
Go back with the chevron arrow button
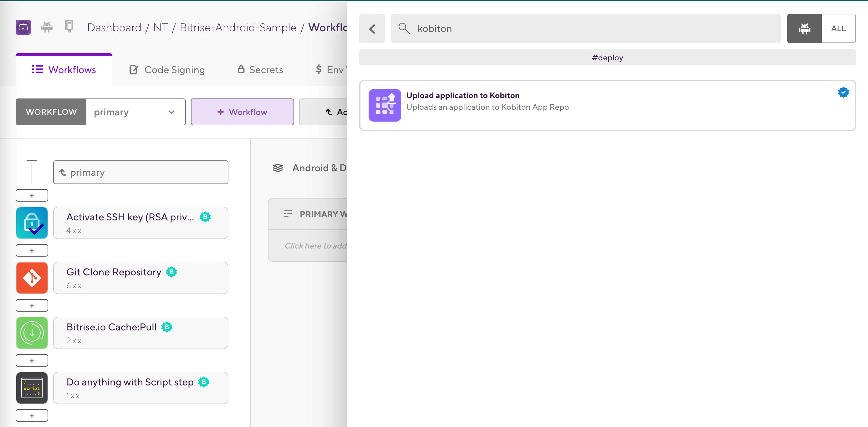click(372, 29)
